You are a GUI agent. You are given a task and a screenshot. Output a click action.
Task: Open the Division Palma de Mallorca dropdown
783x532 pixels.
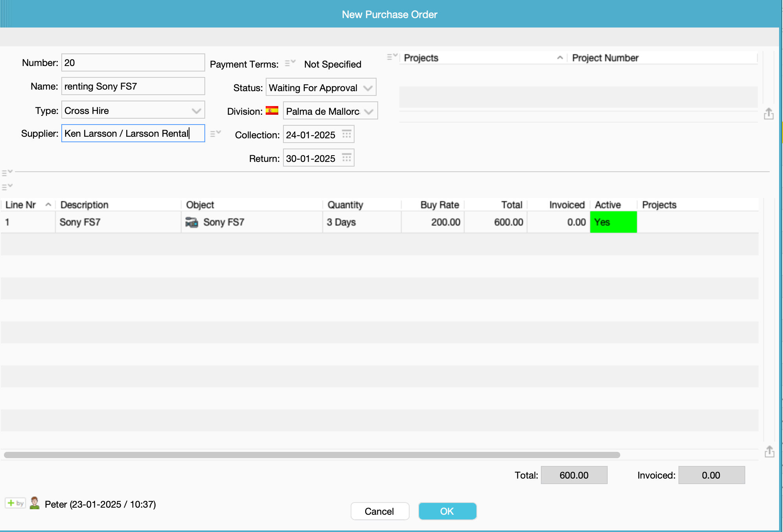pyautogui.click(x=369, y=112)
